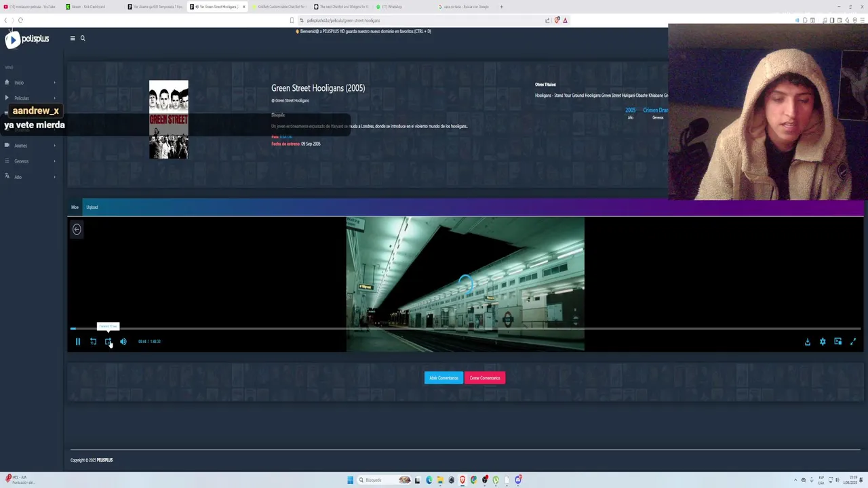The width and height of the screenshot is (868, 488).
Task: Select the Upload server tab
Action: [92, 207]
